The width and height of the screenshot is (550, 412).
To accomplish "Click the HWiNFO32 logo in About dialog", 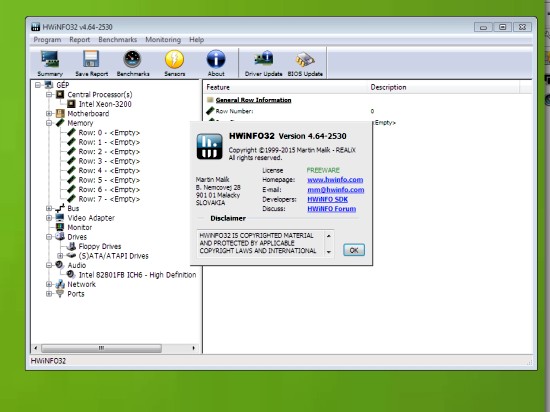I will 209,146.
